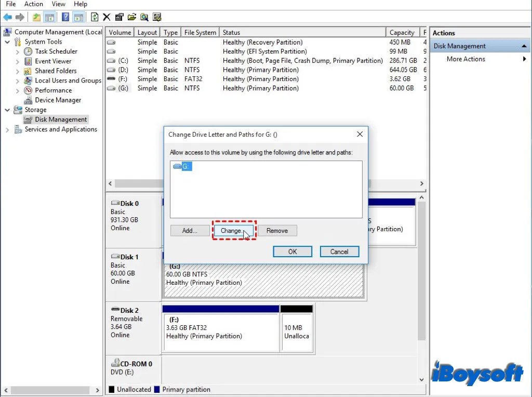Open the View menu
Screen dimensions: 532x397
(58, 4)
